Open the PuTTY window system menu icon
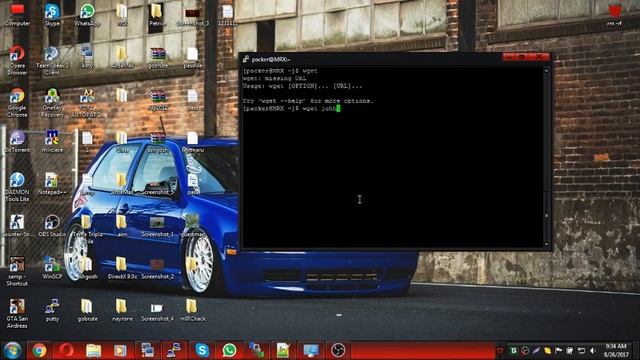 click(246, 59)
